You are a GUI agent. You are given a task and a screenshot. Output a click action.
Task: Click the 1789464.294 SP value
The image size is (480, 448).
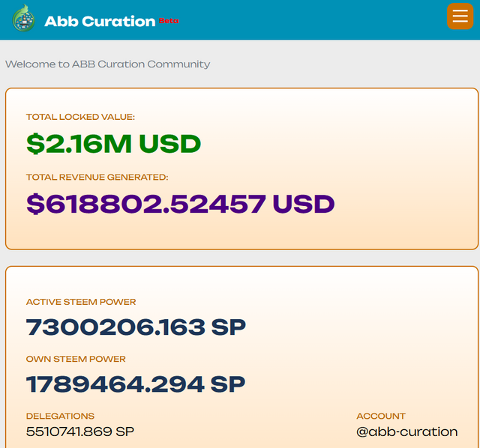coord(136,384)
